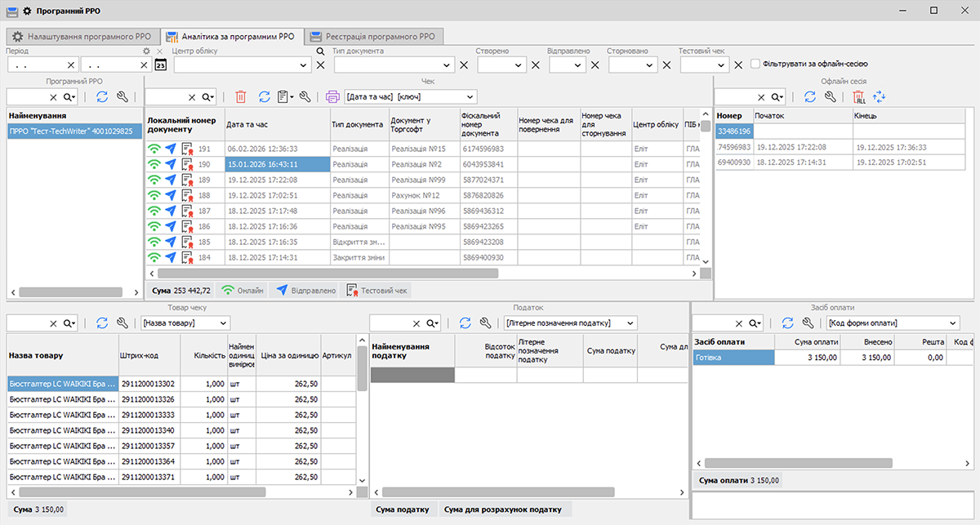Enable the Фільтрувати за офлайн-сесію checkbox
980x525 pixels.
tap(755, 64)
